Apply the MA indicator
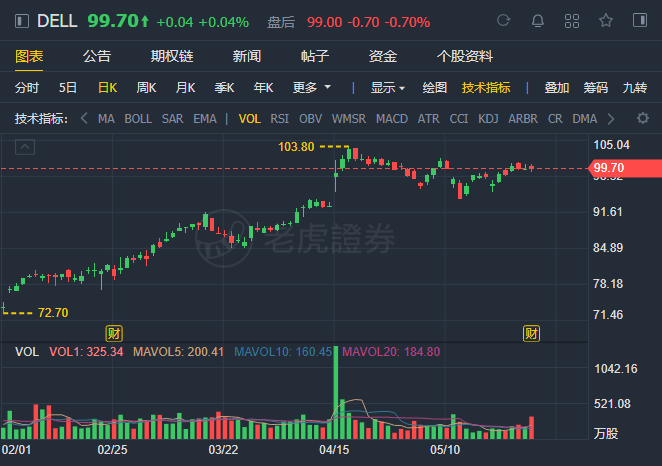This screenshot has height=466, width=662. (106, 119)
